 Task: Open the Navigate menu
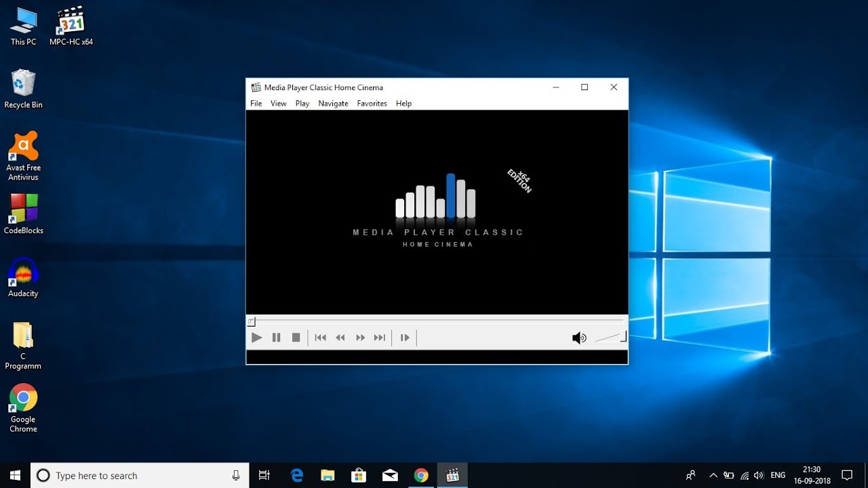tap(333, 104)
